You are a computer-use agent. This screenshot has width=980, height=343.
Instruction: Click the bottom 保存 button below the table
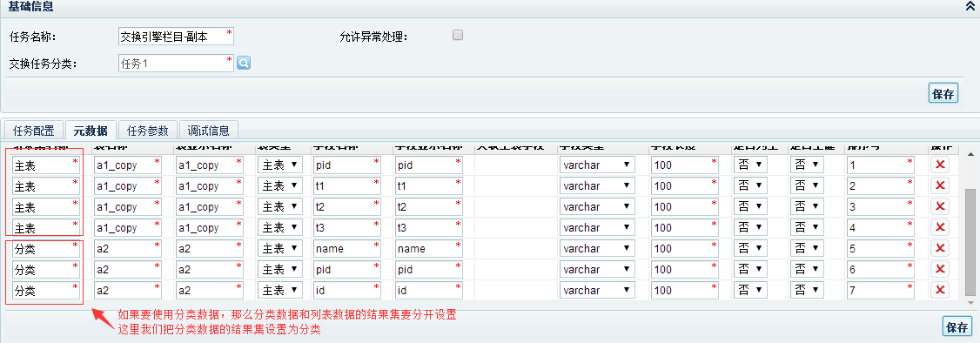pos(957,326)
